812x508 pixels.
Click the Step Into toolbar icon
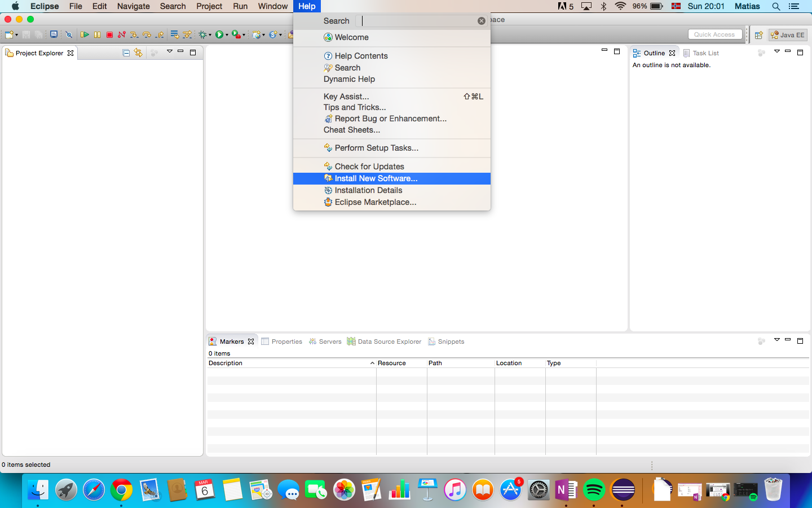[134, 35]
